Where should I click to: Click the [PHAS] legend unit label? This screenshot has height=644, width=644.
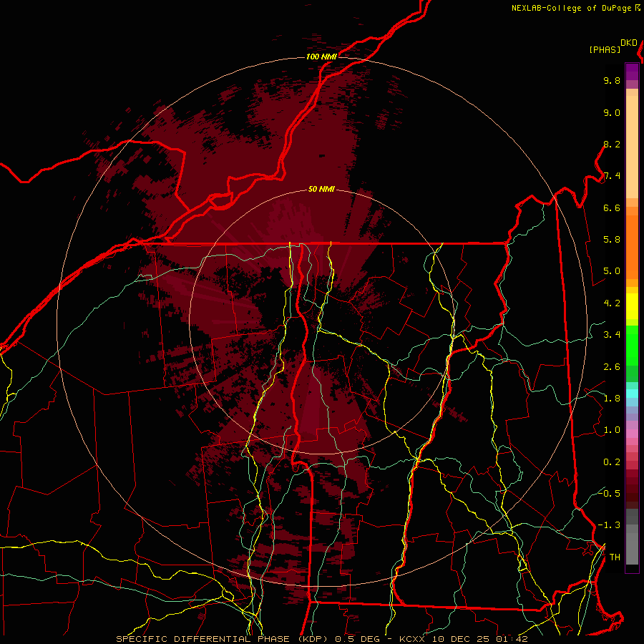[605, 50]
